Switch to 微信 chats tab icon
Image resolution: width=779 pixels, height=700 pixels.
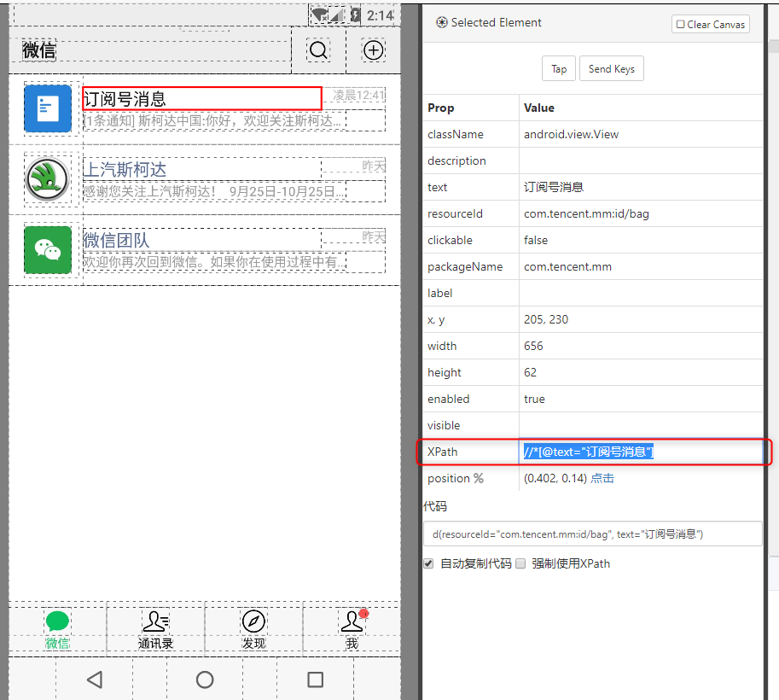[57, 621]
